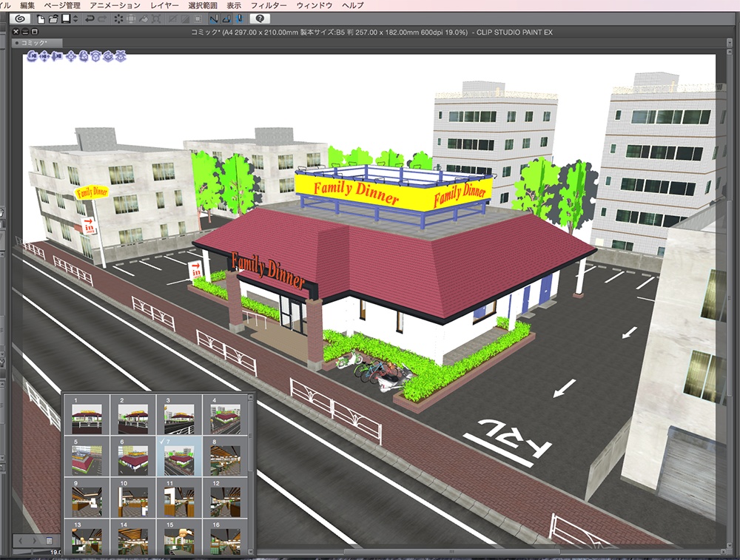The height and width of the screenshot is (560, 740).
Task: Click preset list scrollbar down arrow
Action: [x=251, y=551]
